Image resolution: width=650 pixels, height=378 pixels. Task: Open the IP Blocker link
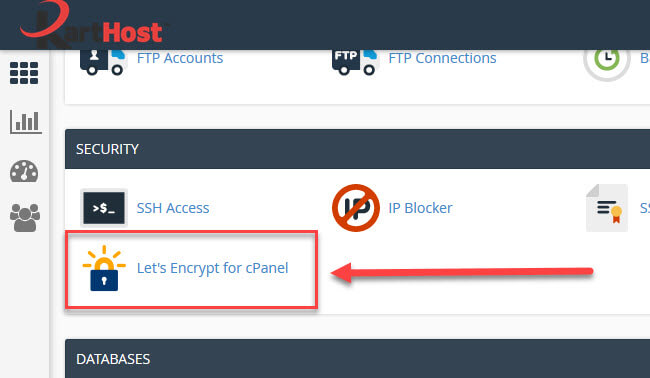click(x=420, y=208)
